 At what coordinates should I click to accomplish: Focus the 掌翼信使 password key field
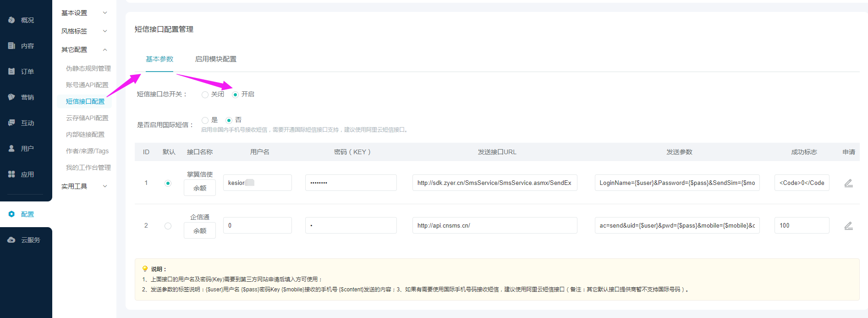click(351, 183)
